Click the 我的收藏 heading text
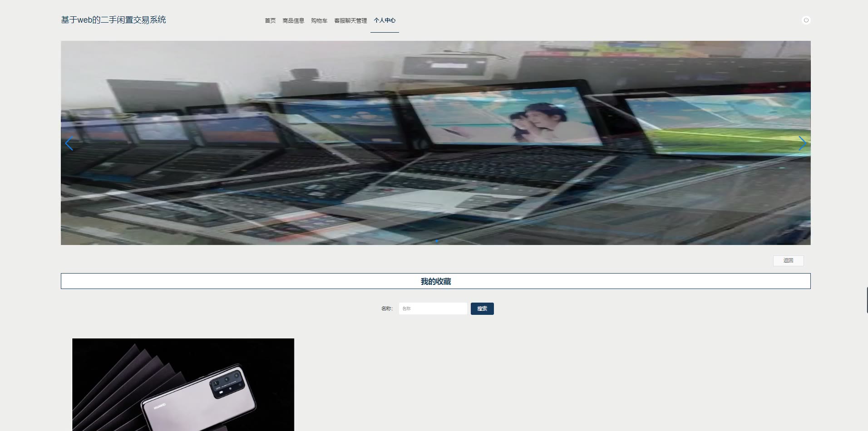The height and width of the screenshot is (431, 868). (x=436, y=281)
